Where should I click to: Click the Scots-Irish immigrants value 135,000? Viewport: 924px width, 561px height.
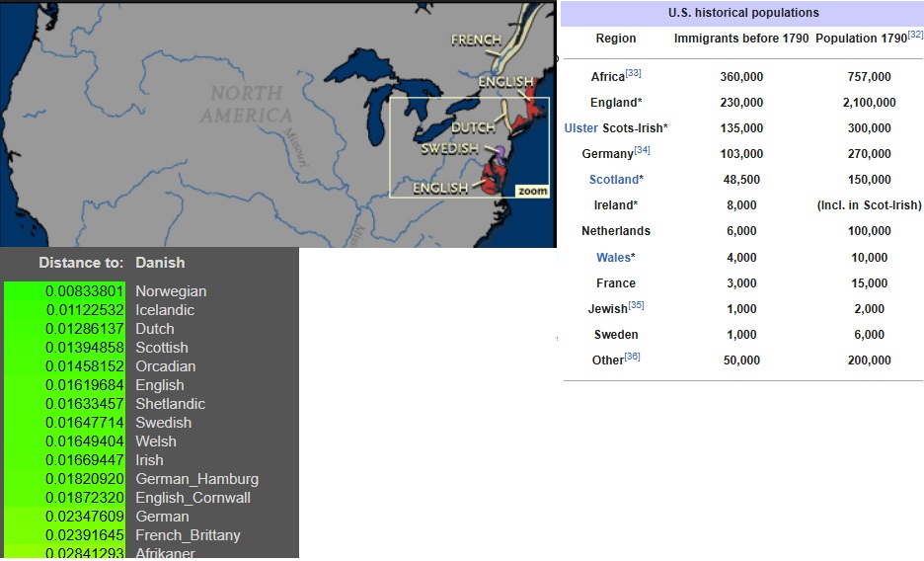741,127
